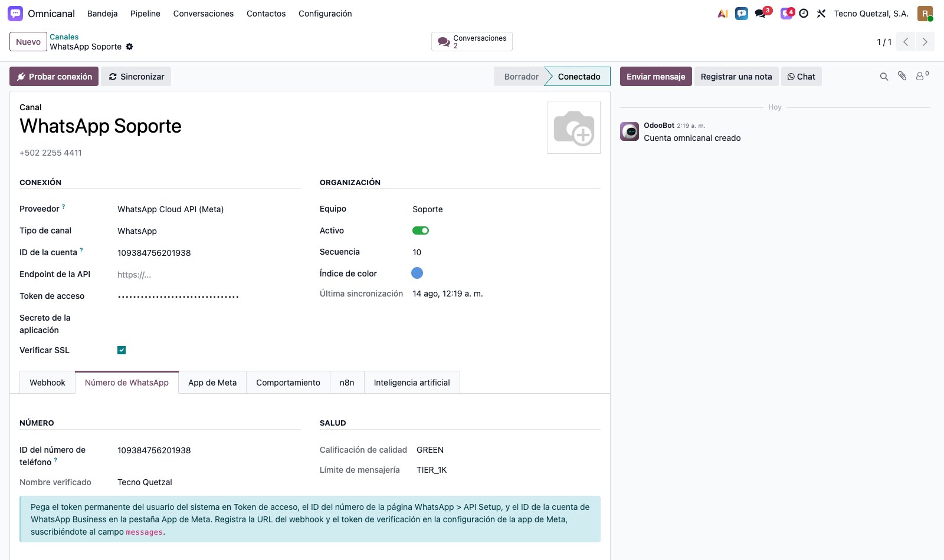Open the AI assistant icon in the top bar

(723, 14)
